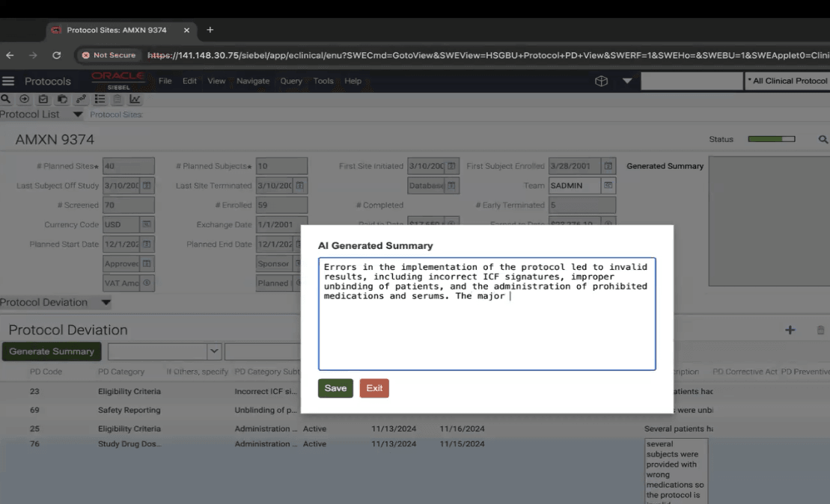Click the greyed clipboard toolbar icon
This screenshot has height=504, width=830.
pyautogui.click(x=118, y=99)
